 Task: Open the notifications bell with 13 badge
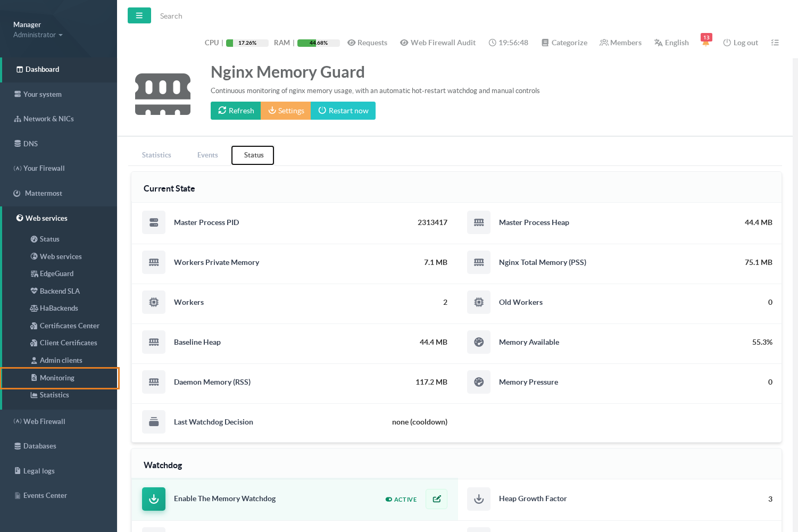(x=706, y=41)
